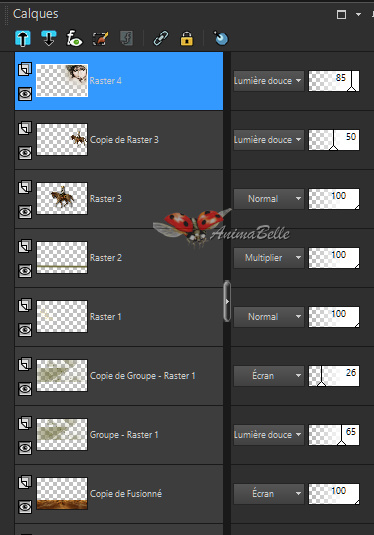Image resolution: width=374 pixels, height=535 pixels.
Task: Click type icon of Copie de Groupe - Raster 1
Action: coord(25,364)
